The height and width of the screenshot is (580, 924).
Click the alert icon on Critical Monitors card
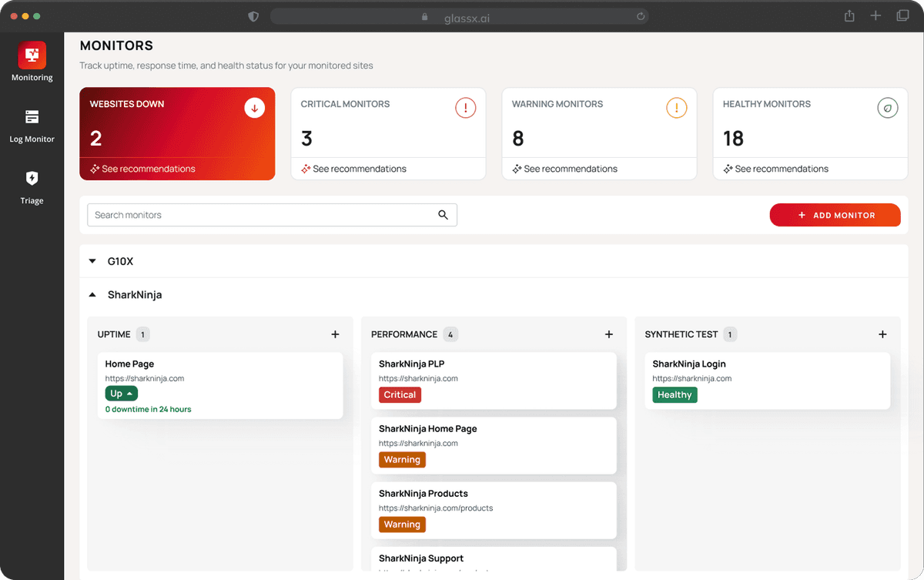[465, 108]
